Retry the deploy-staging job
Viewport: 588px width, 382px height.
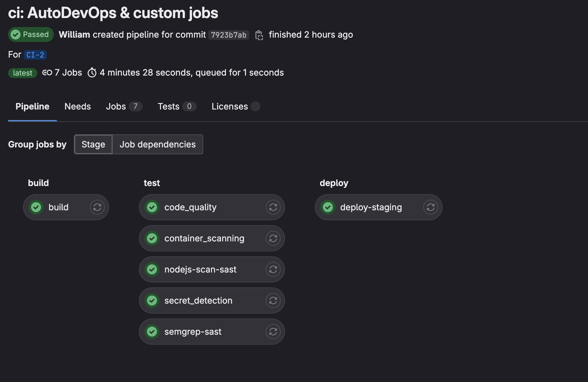pos(431,207)
